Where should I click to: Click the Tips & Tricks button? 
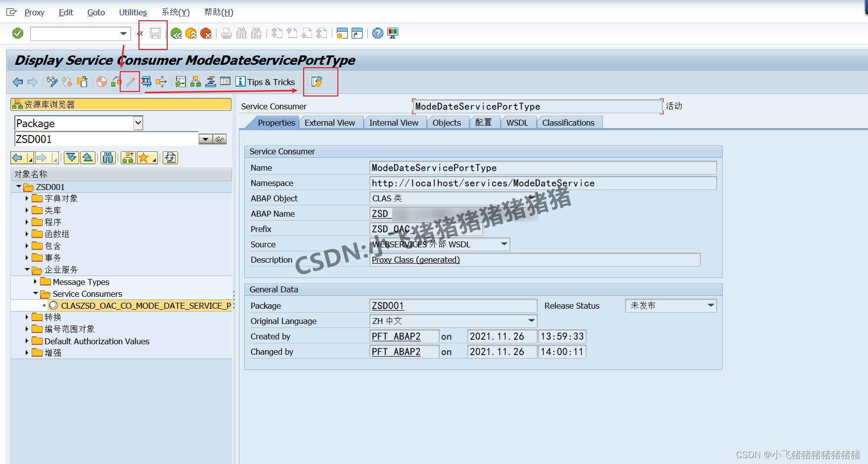click(x=266, y=82)
